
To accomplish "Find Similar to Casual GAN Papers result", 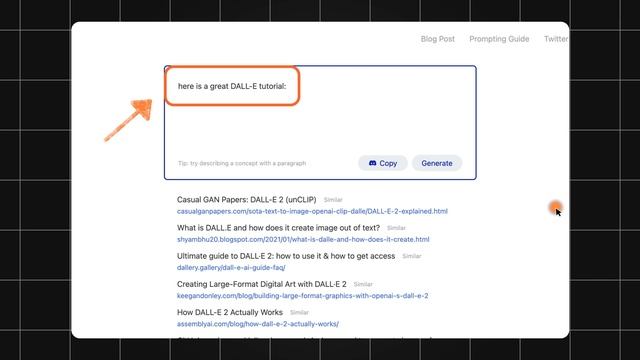I will point(333,200).
